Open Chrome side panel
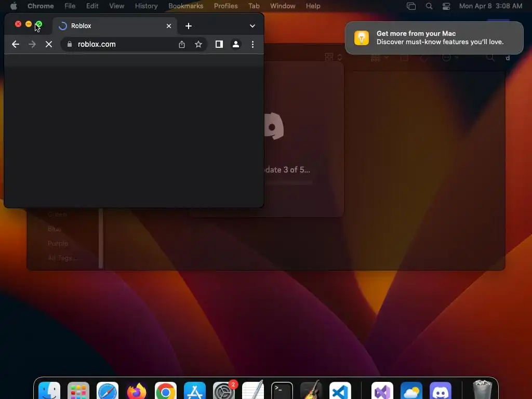 point(219,44)
